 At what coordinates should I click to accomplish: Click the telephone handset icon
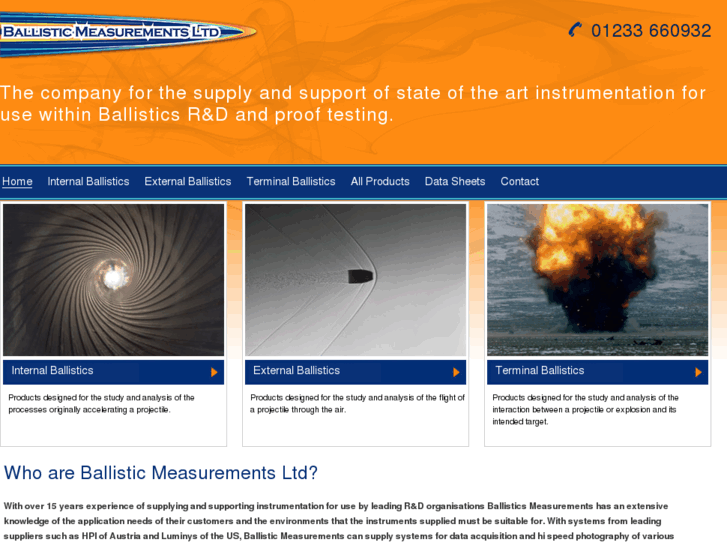[x=575, y=30]
